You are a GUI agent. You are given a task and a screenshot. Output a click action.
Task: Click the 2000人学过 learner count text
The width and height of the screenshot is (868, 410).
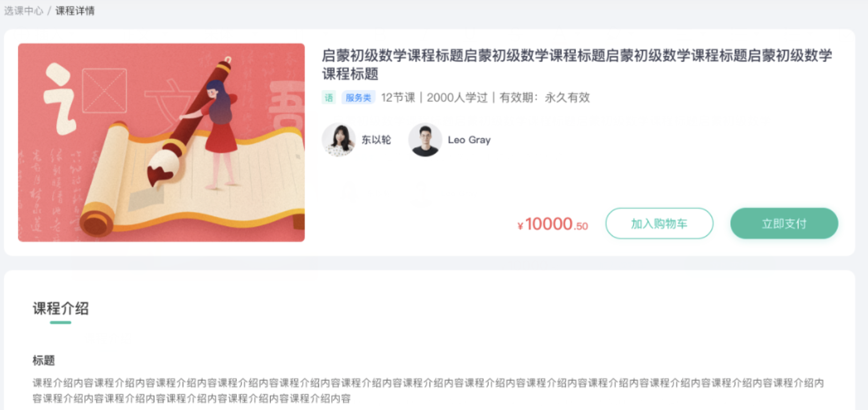457,97
